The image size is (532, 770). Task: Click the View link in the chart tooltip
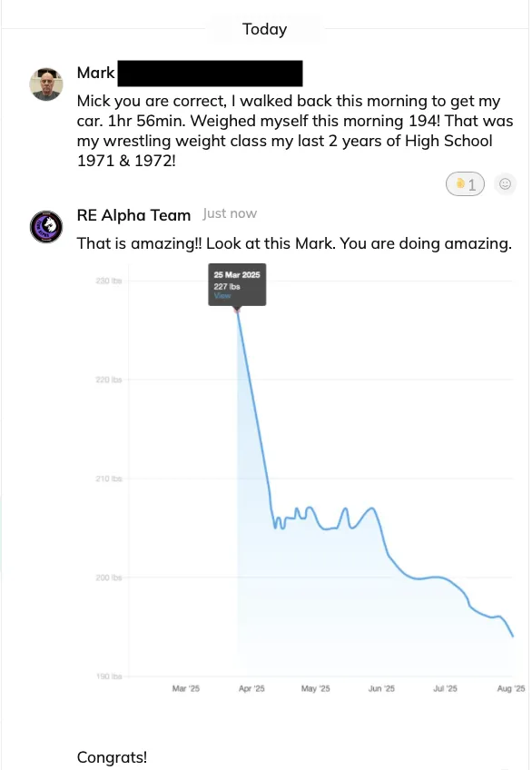[222, 296]
